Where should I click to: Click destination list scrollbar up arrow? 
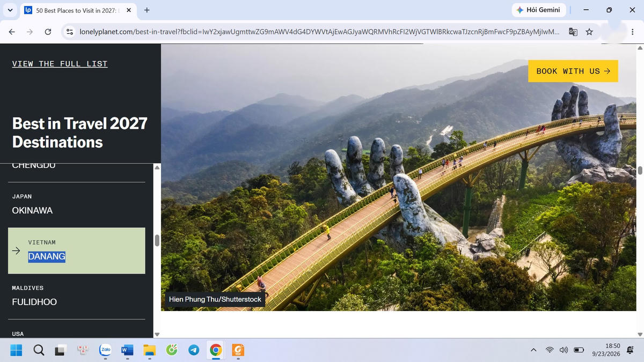pos(157,167)
